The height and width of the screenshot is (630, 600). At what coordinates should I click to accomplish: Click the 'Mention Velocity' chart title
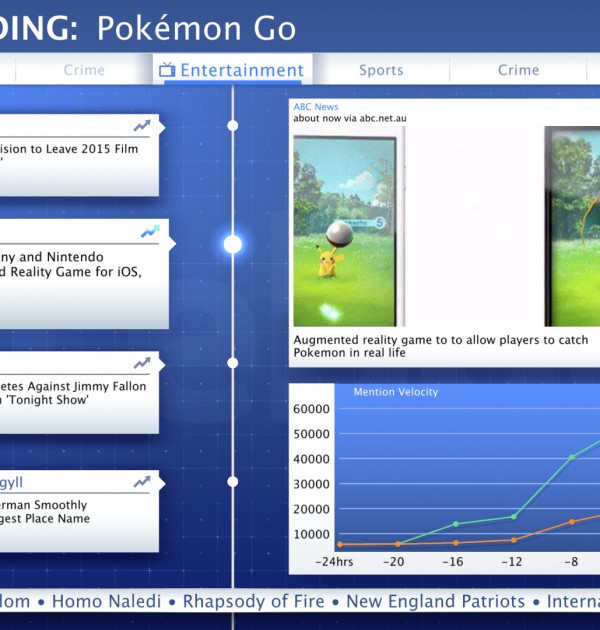395,392
